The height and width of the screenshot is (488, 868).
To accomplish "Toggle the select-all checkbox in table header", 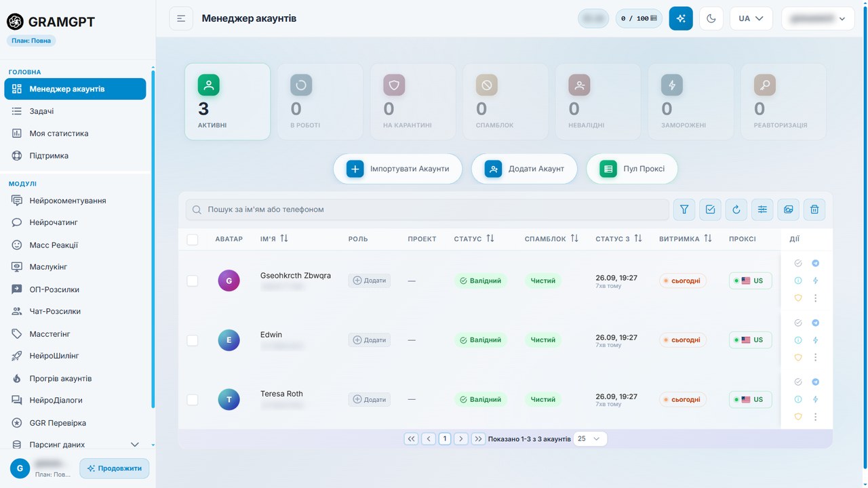I will point(193,239).
